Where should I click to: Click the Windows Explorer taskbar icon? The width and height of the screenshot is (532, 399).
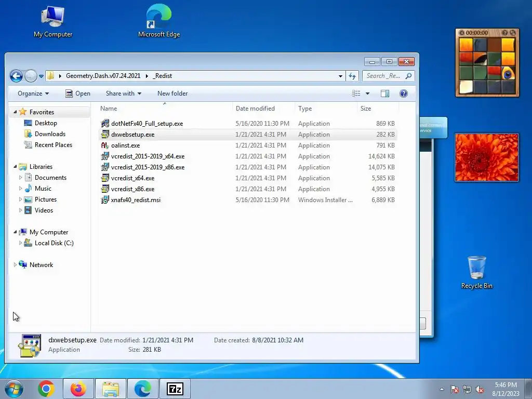click(111, 389)
